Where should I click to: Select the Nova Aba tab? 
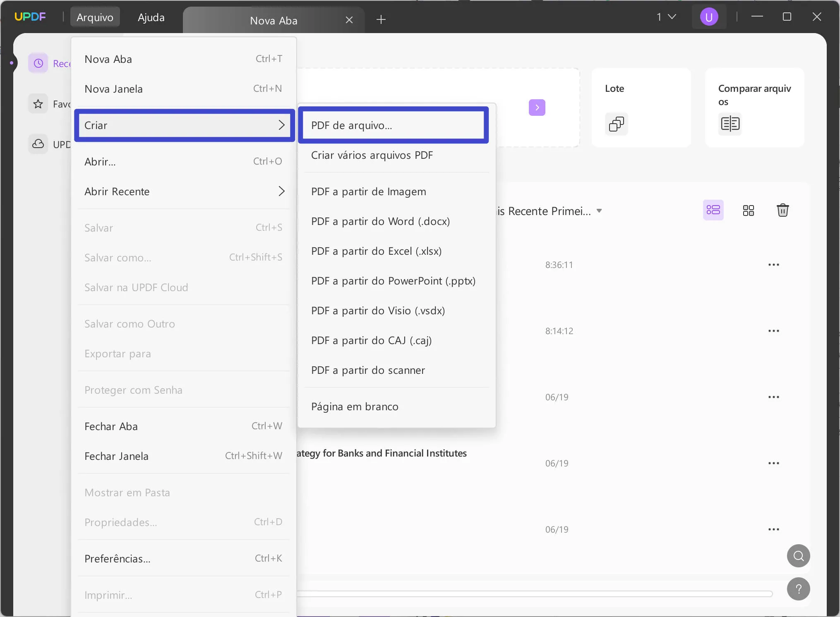(274, 20)
